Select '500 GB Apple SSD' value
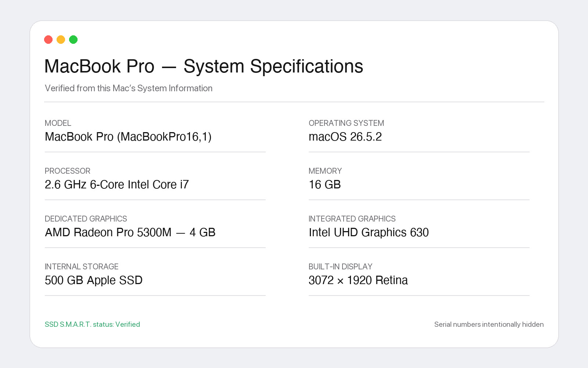 point(93,280)
